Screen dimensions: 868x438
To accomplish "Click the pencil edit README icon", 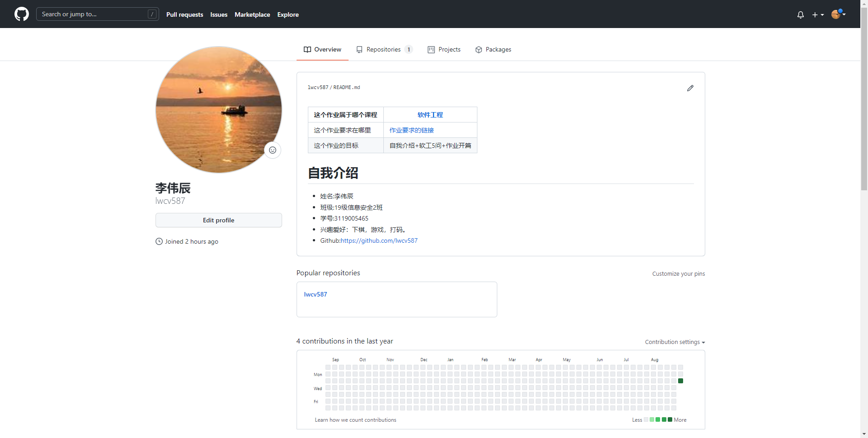I will tap(690, 88).
